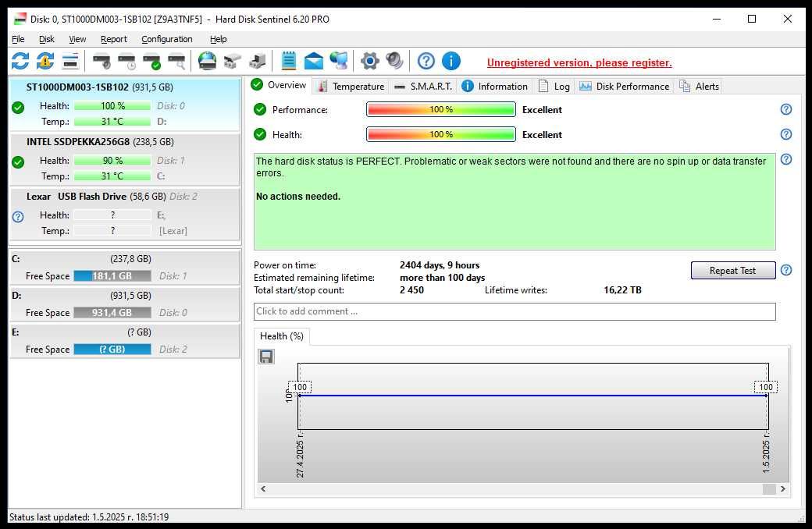The height and width of the screenshot is (529, 812).
Task: Open the Report menu
Action: [x=113, y=39]
